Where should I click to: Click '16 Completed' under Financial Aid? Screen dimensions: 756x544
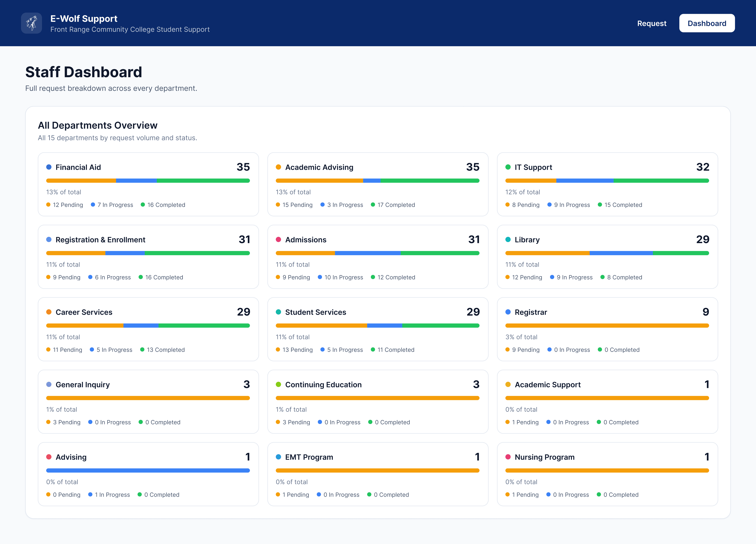(x=163, y=205)
